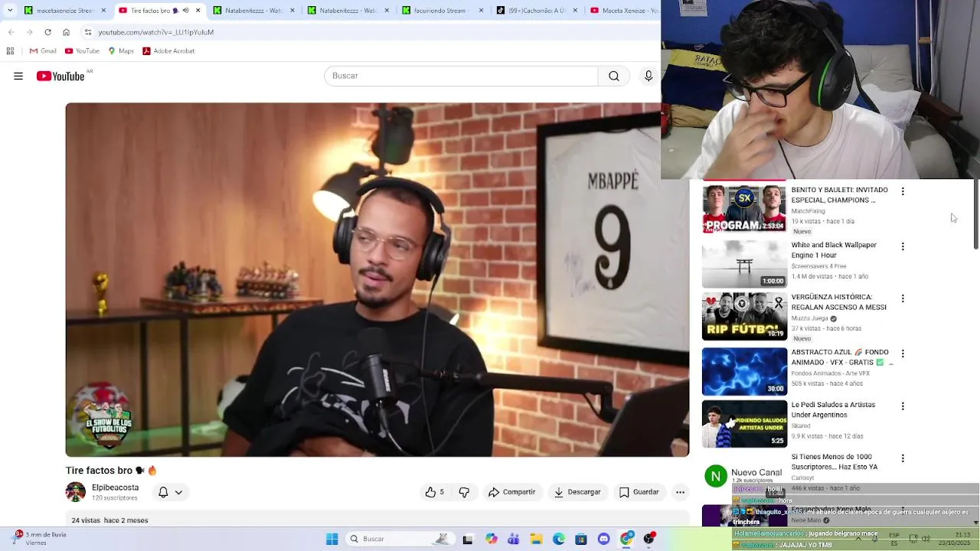
Task: Open the tab search dropdown arrow
Action: coord(10,11)
